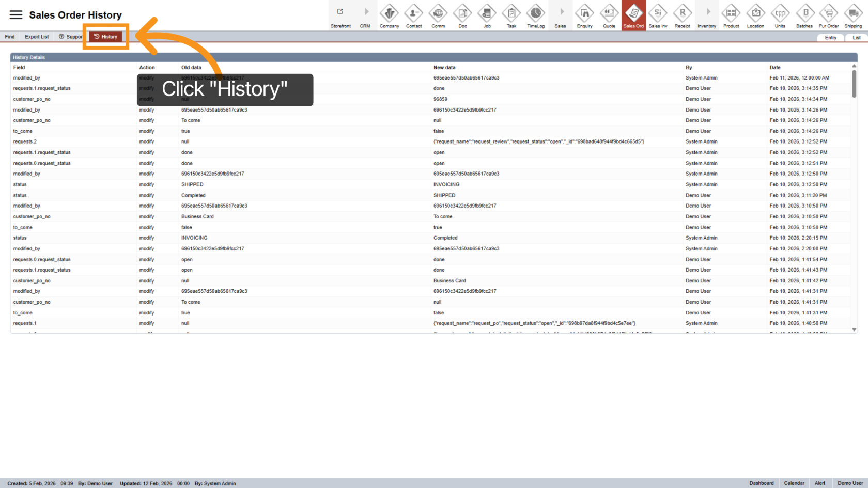This screenshot has height=488, width=868.
Task: Open the Dashboard link in footer
Action: pos(761,483)
